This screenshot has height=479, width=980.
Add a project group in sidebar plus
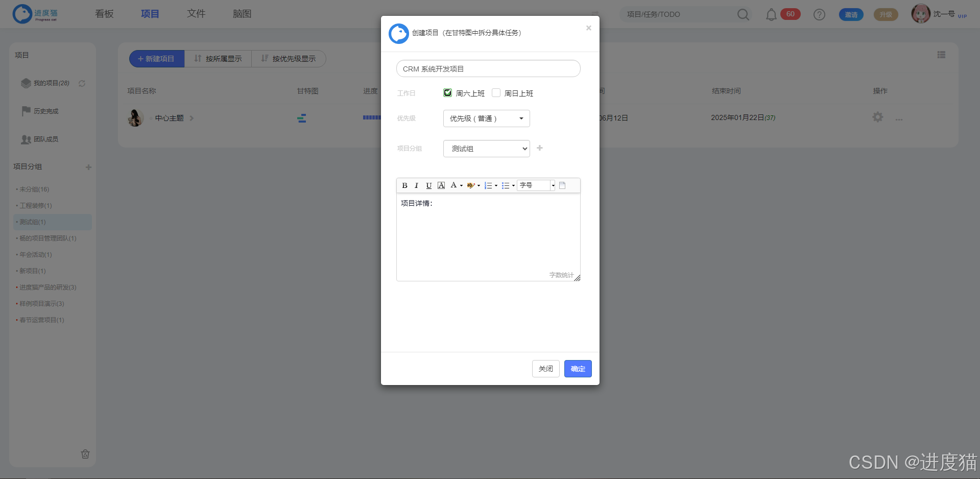tap(88, 167)
